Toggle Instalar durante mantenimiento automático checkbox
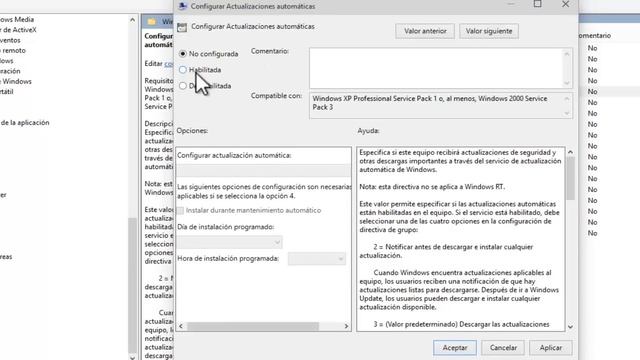Viewport: 640px width, 360px height. 180,211
